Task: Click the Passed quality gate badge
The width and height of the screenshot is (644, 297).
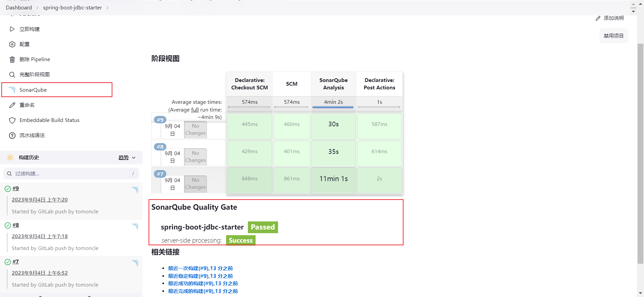Action: [x=263, y=227]
